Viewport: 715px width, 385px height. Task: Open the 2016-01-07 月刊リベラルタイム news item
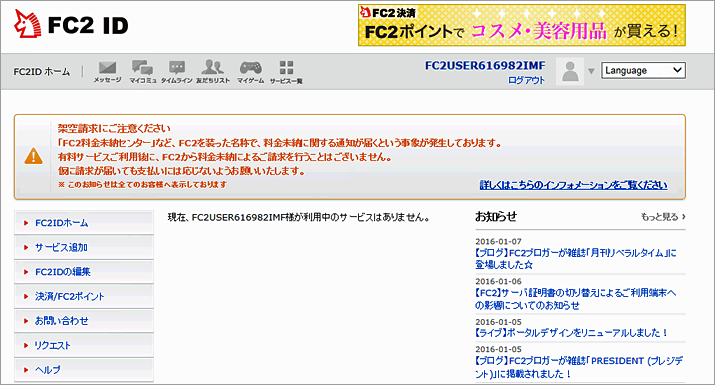coord(575,259)
